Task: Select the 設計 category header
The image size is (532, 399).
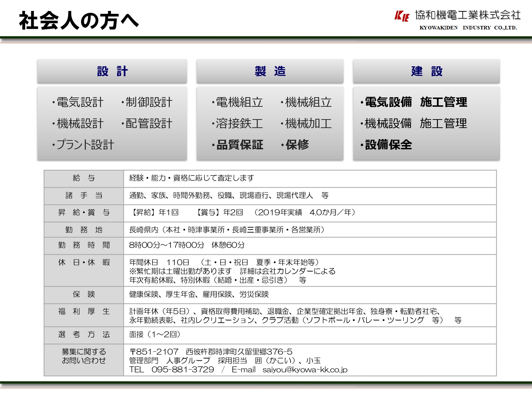Action: (112, 71)
